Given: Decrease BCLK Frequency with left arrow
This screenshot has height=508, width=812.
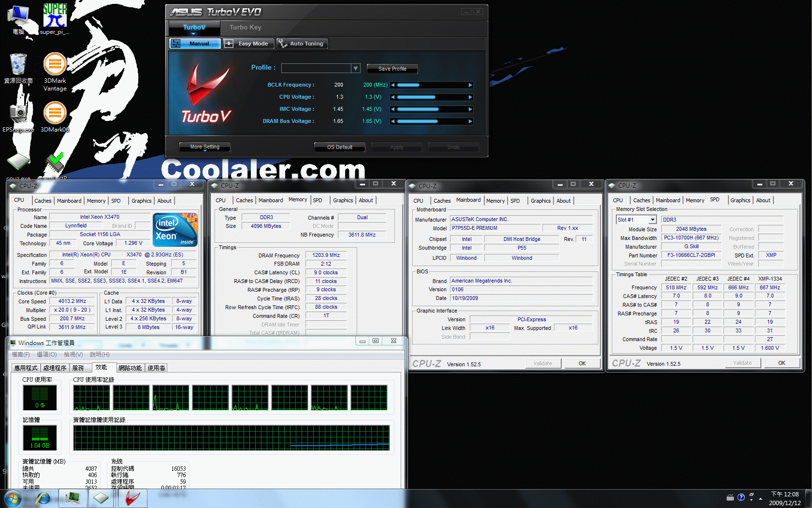Looking at the screenshot, I should pos(393,85).
